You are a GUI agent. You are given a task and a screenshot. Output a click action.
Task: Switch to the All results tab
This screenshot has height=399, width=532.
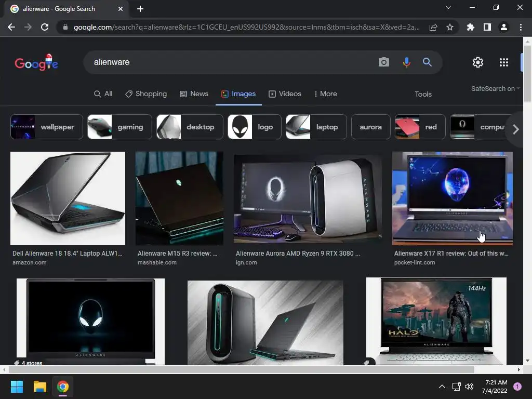pos(103,94)
